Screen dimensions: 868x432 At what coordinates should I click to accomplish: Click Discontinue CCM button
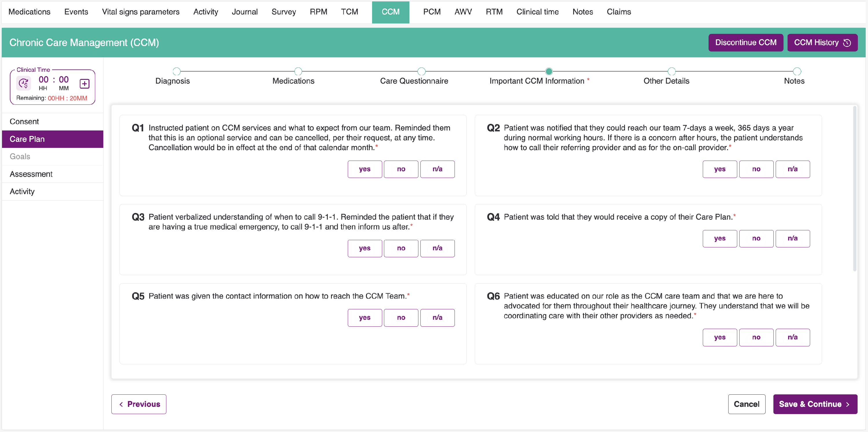pos(746,43)
